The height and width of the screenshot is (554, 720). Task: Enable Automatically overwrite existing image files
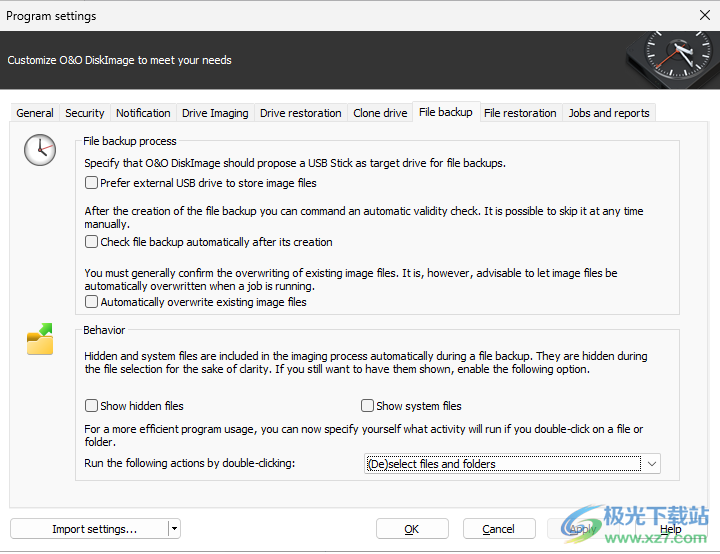pos(92,302)
